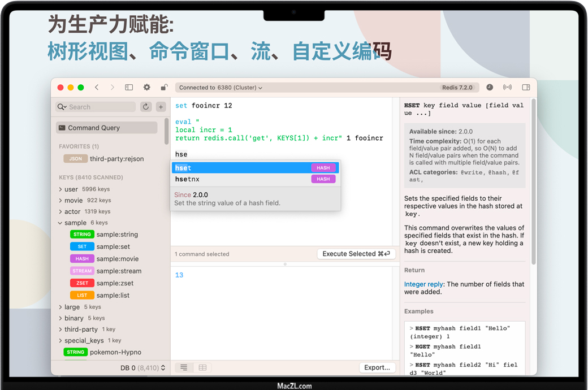Viewport: 588px width, 390px height.
Task: Toggle the right documentation panel icon
Action: point(526,88)
